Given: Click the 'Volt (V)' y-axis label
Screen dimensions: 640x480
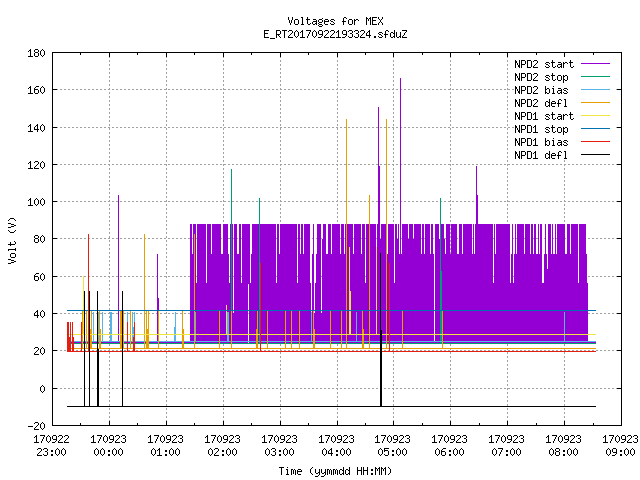Looking at the screenshot, I should tap(12, 240).
